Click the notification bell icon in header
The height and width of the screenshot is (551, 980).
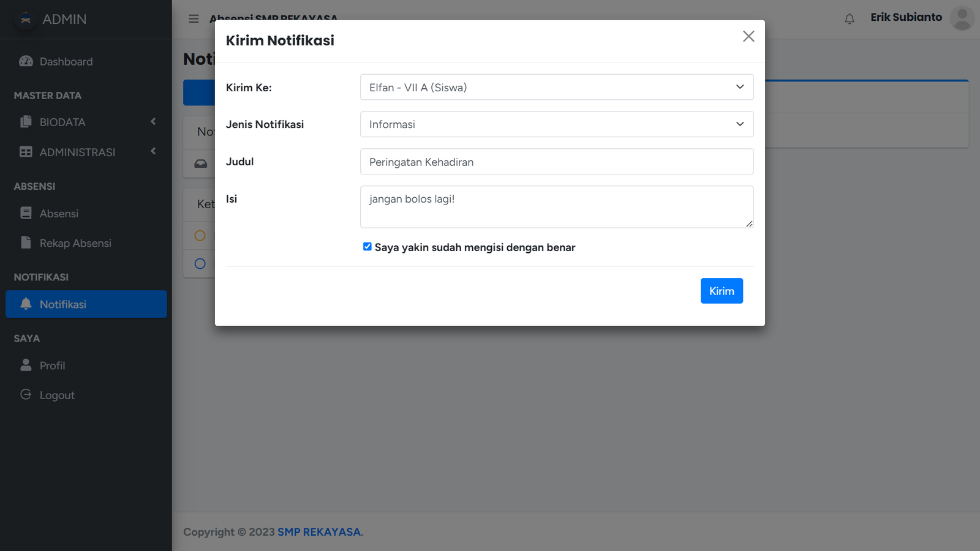pyautogui.click(x=850, y=19)
